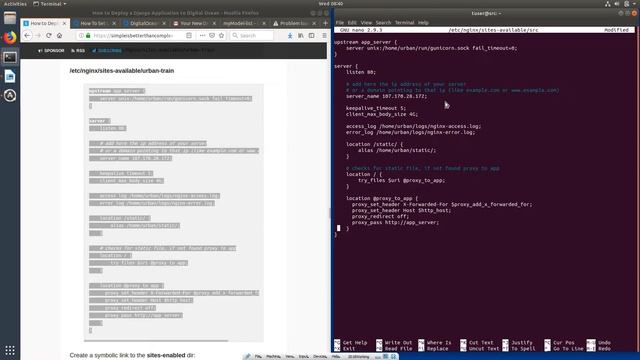Click '/etc/nginx/sites-available/urban-train' heading on webpage
This screenshot has height=360, width=640.
pyautogui.click(x=122, y=71)
